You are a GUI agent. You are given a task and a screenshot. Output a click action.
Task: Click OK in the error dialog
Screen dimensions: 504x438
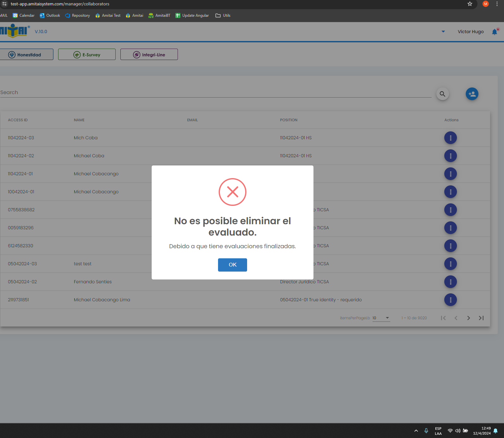pyautogui.click(x=232, y=265)
